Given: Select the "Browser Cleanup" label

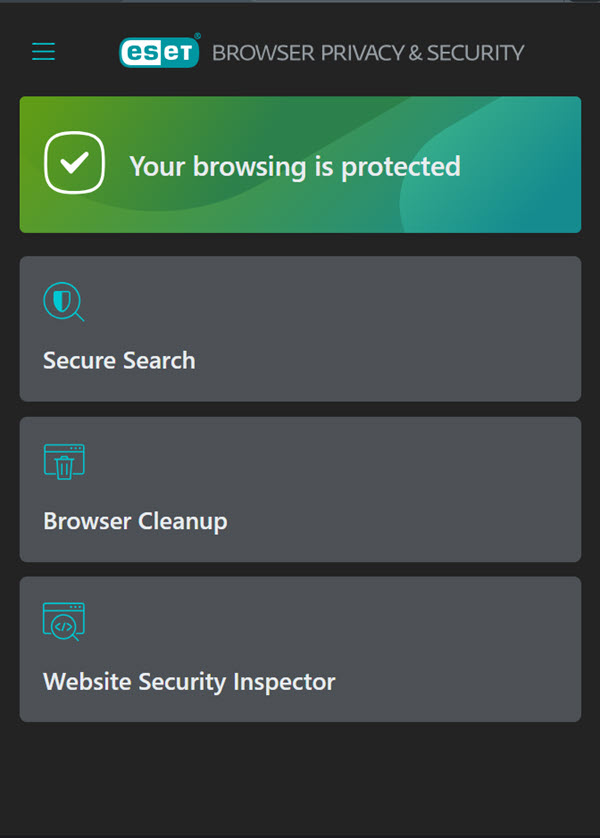Looking at the screenshot, I should pyautogui.click(x=135, y=521).
